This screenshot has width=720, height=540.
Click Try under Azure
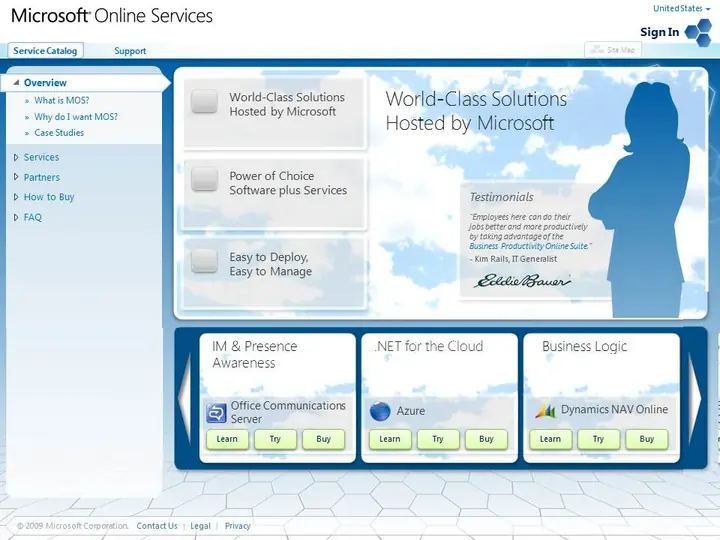(x=438, y=439)
